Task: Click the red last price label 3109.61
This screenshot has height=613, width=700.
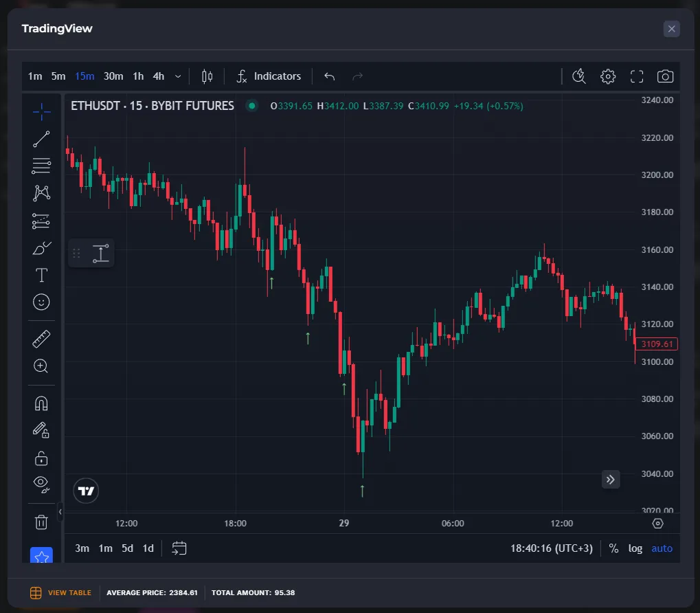Action: pos(656,344)
